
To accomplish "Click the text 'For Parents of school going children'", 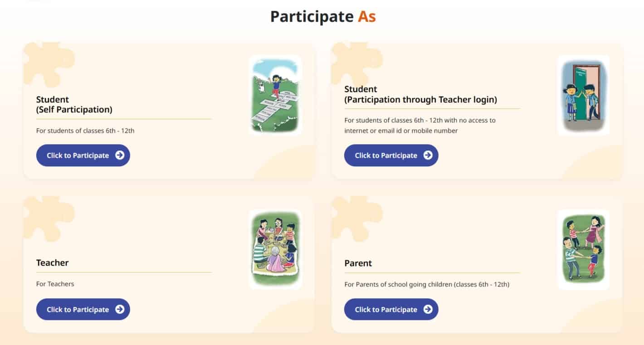I will tap(426, 284).
